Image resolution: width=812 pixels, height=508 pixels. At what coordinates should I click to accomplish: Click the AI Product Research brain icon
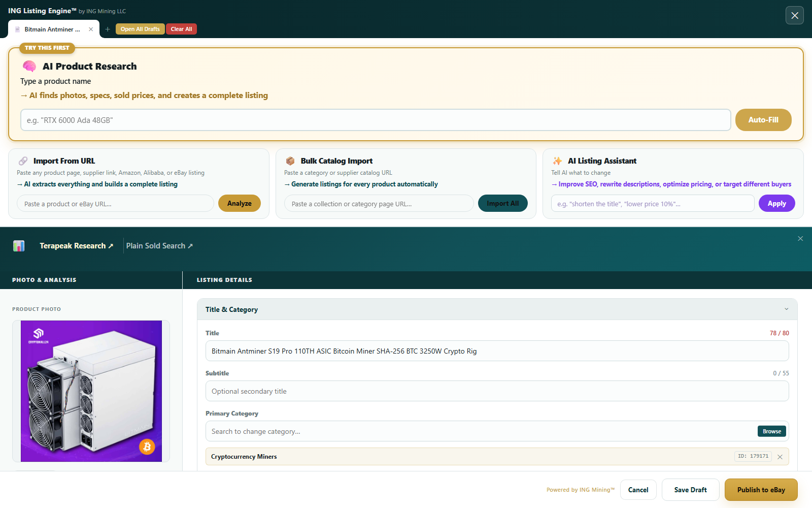pyautogui.click(x=29, y=66)
